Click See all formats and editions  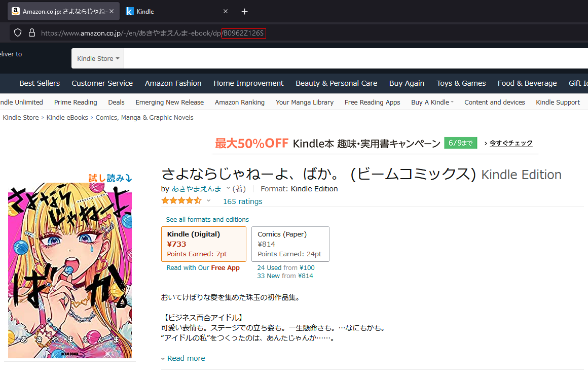[207, 219]
